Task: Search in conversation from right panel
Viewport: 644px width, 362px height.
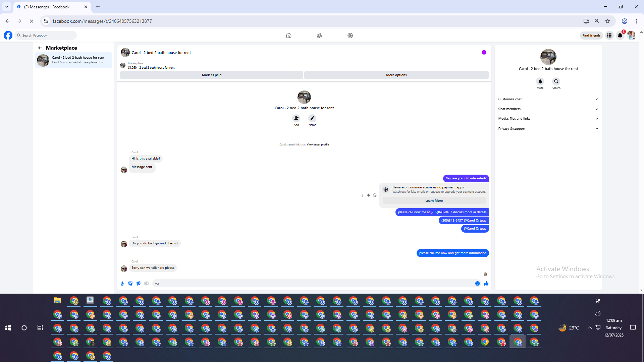Action: pos(556,81)
